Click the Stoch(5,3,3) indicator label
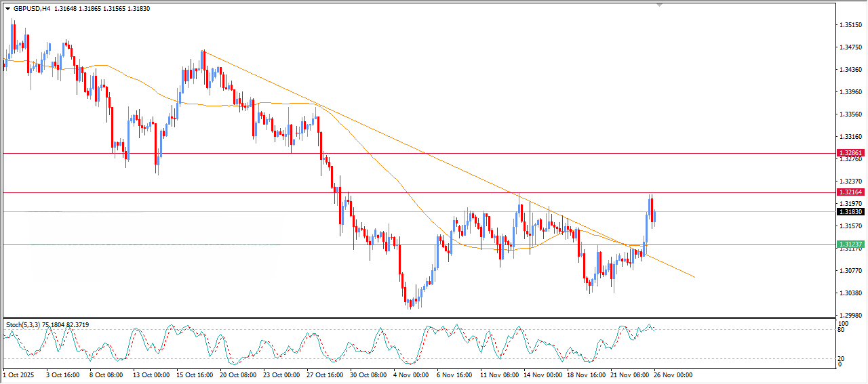 coord(26,325)
